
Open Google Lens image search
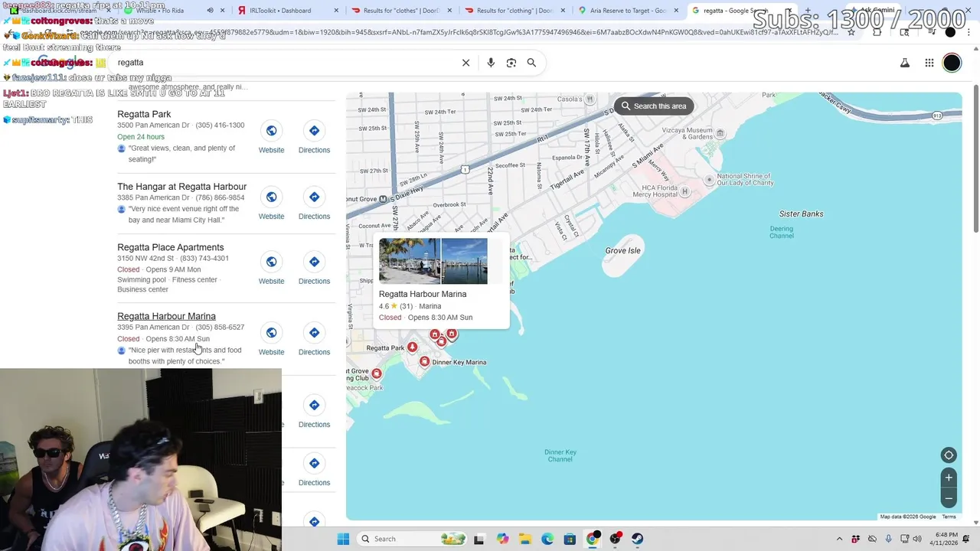(511, 63)
